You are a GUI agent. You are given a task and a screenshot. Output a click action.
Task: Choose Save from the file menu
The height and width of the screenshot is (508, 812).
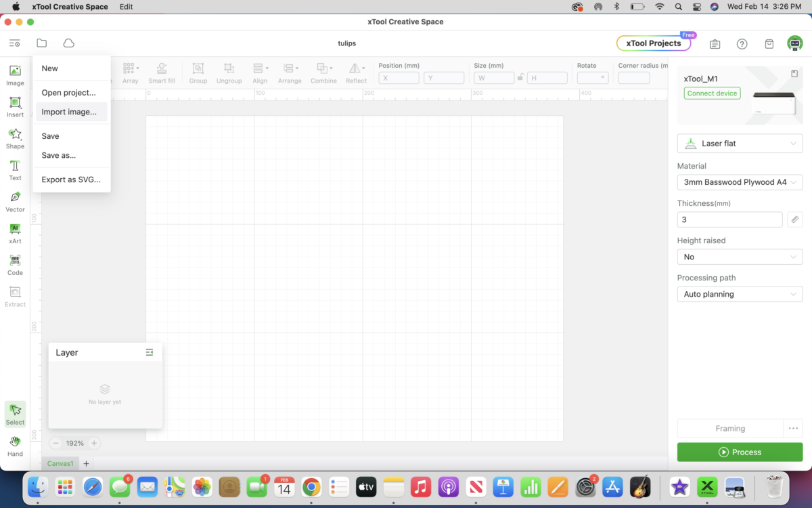pyautogui.click(x=72, y=136)
